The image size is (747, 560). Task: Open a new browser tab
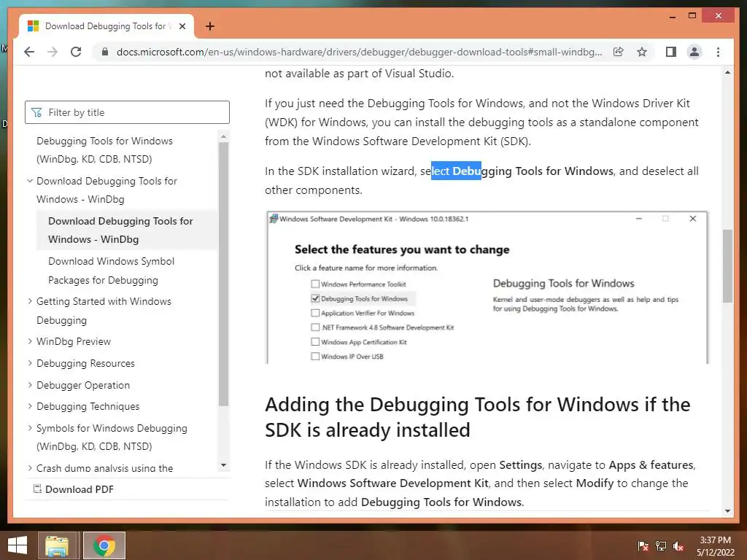(210, 26)
